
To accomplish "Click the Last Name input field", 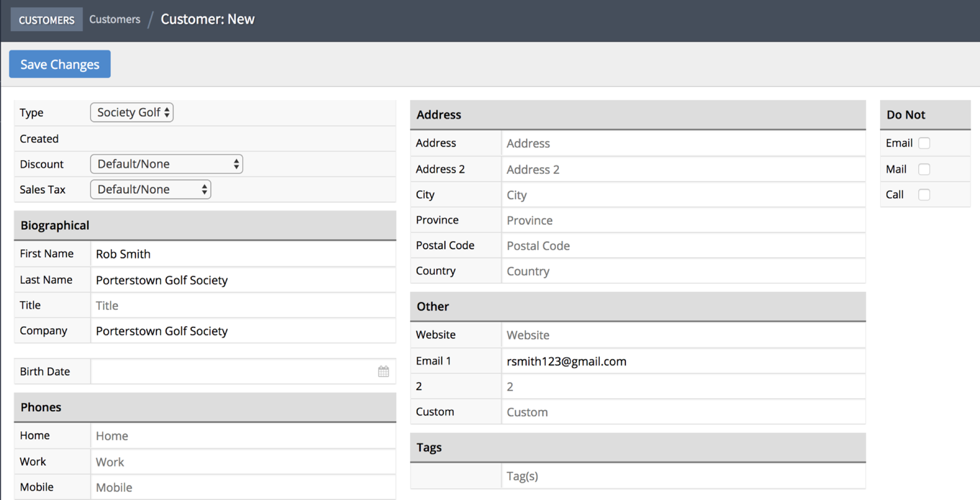I will (x=243, y=280).
